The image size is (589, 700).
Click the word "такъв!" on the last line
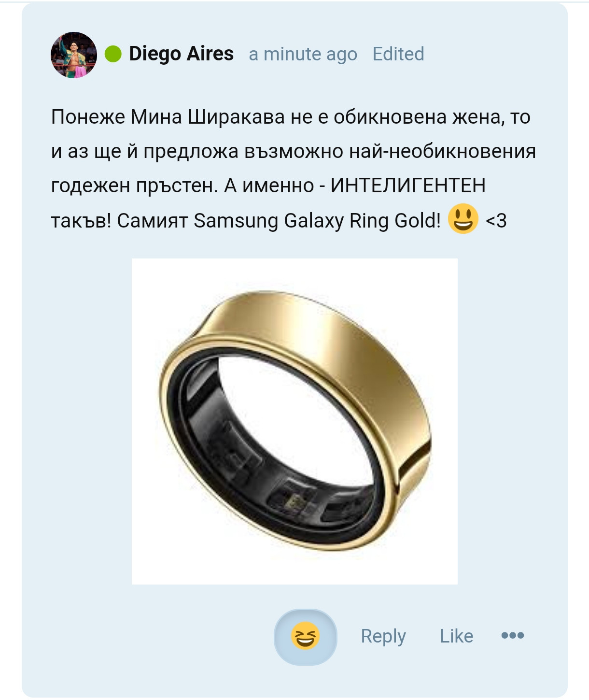click(x=81, y=221)
